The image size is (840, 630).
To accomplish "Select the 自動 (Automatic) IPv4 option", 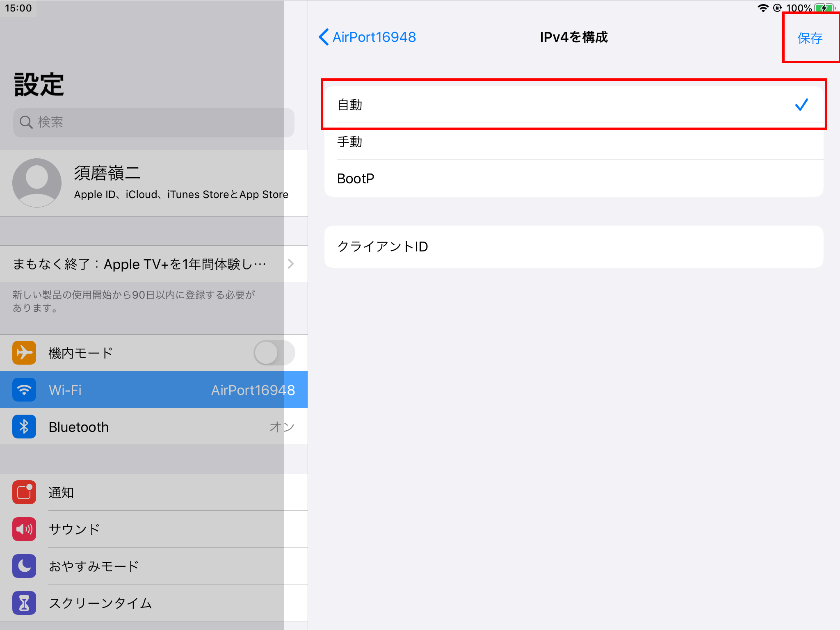I will point(573,105).
